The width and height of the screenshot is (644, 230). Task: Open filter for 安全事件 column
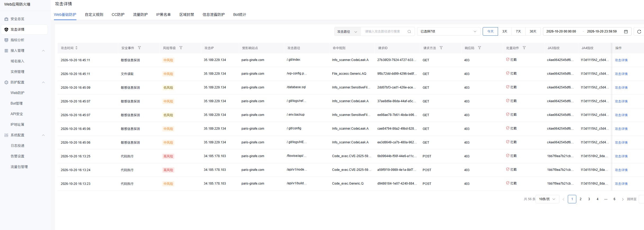coord(139,48)
